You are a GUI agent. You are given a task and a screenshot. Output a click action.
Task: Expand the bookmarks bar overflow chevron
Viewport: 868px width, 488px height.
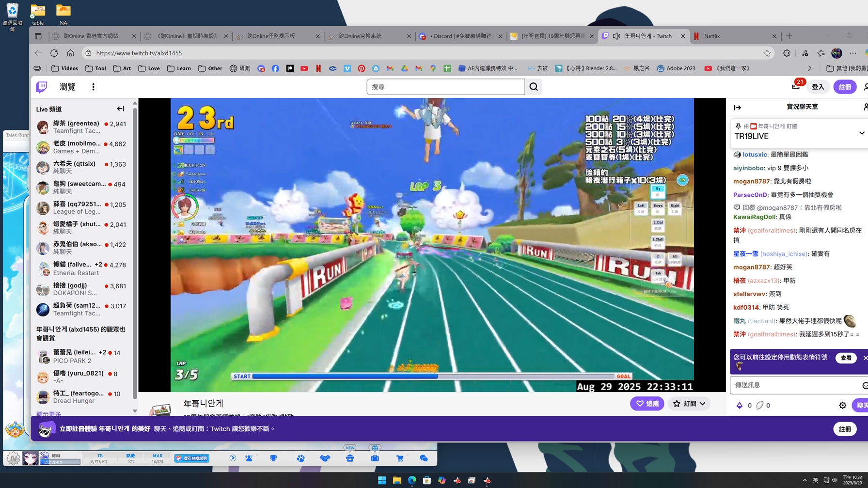tap(809, 68)
